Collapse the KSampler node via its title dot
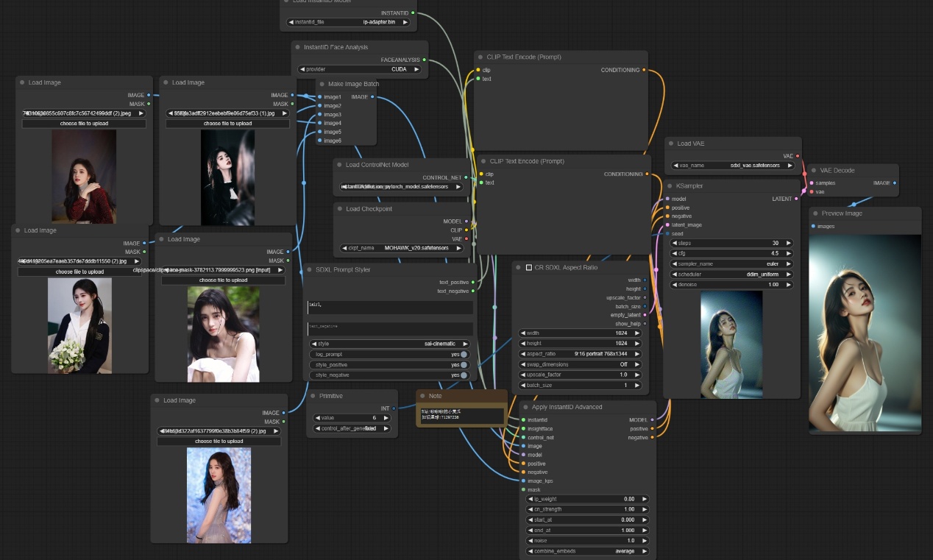This screenshot has height=560, width=933. point(671,186)
